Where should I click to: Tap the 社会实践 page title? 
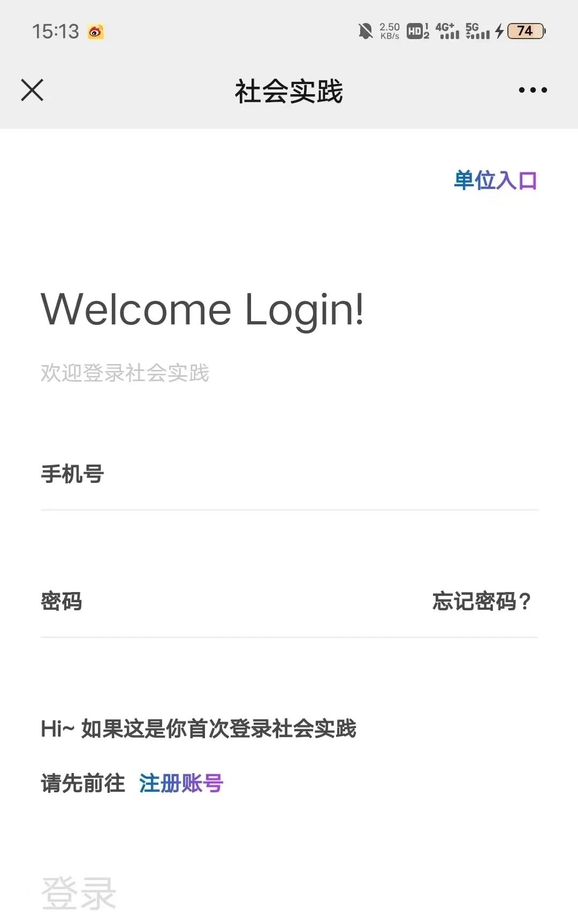[x=289, y=91]
